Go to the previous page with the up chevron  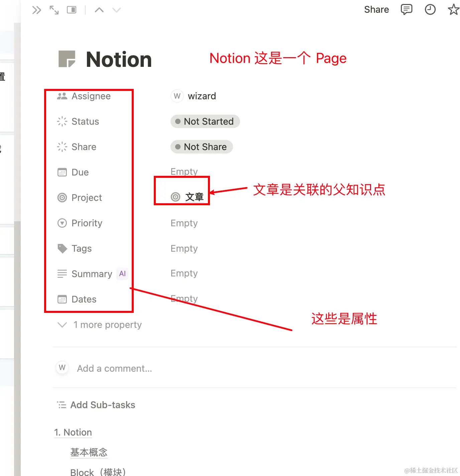[99, 10]
